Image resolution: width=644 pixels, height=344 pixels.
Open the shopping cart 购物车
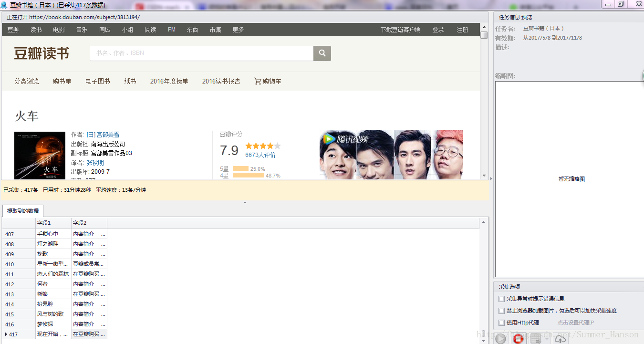click(x=268, y=81)
